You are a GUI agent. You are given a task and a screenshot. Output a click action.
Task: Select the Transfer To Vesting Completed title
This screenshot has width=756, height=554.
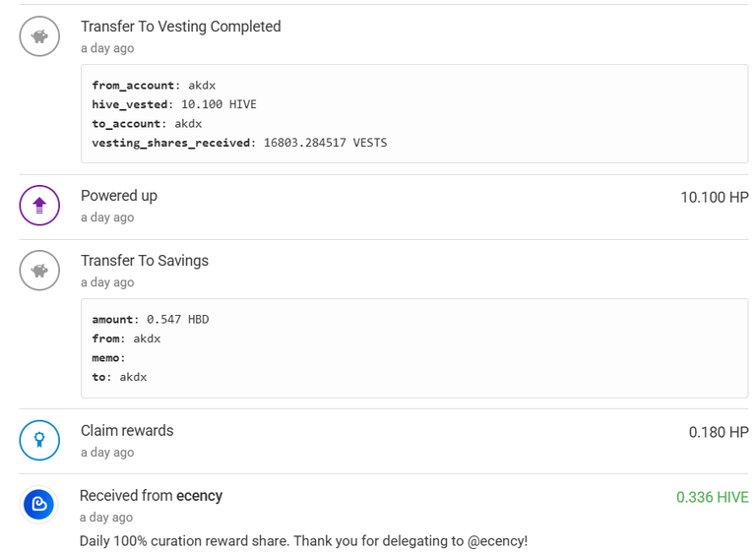point(181,27)
